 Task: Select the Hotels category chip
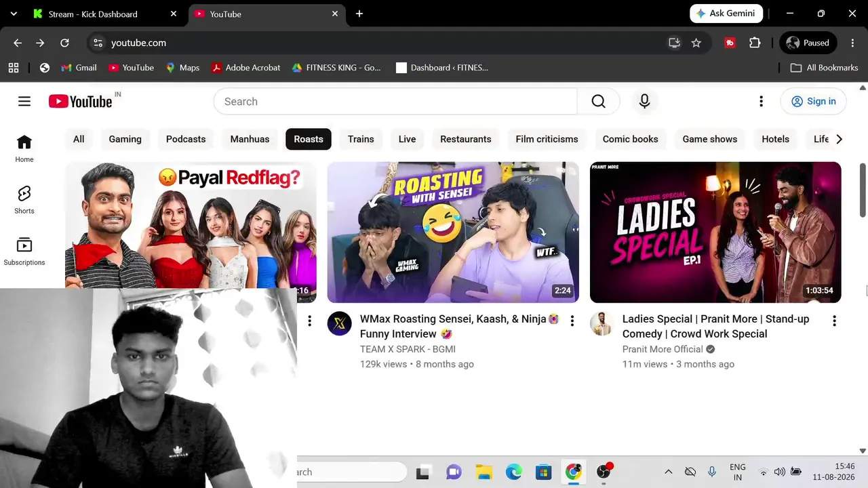point(775,139)
